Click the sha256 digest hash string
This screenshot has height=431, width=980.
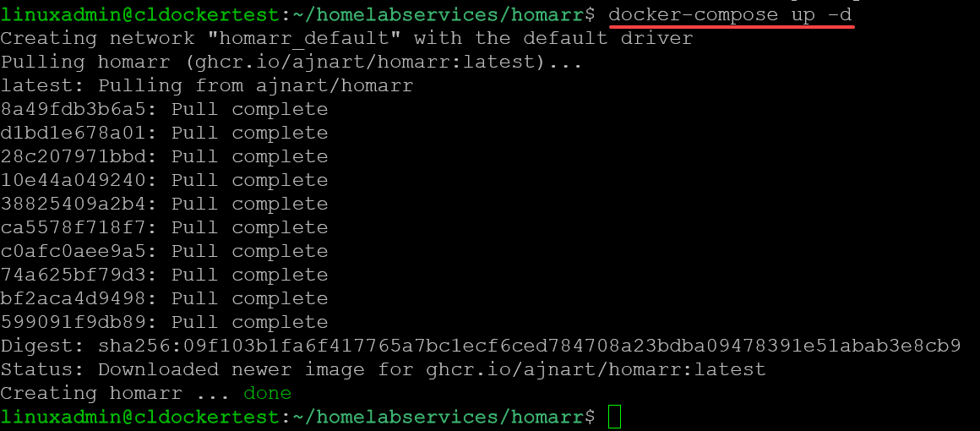pyautogui.click(x=529, y=346)
